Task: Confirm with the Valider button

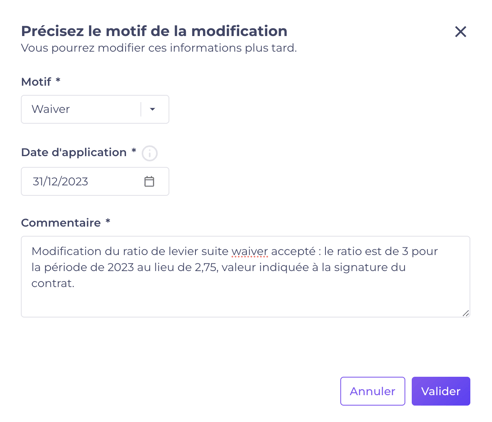Action: [441, 391]
